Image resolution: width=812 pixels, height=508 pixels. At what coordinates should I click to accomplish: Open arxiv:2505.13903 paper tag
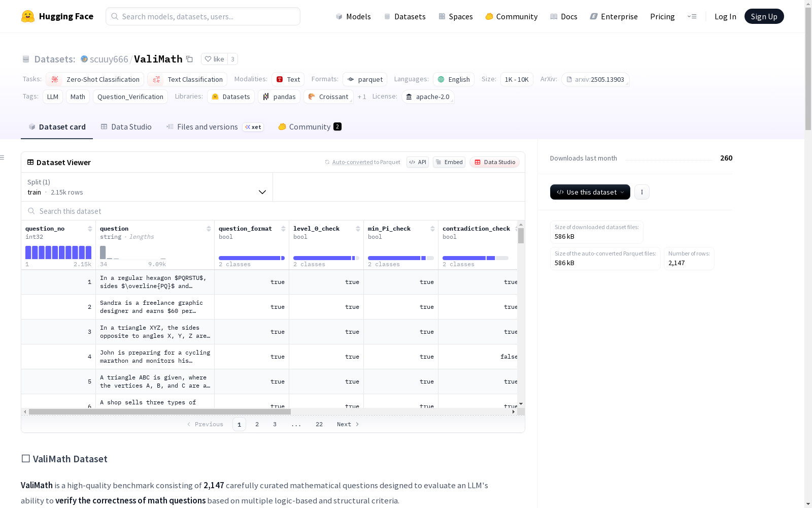pos(595,79)
